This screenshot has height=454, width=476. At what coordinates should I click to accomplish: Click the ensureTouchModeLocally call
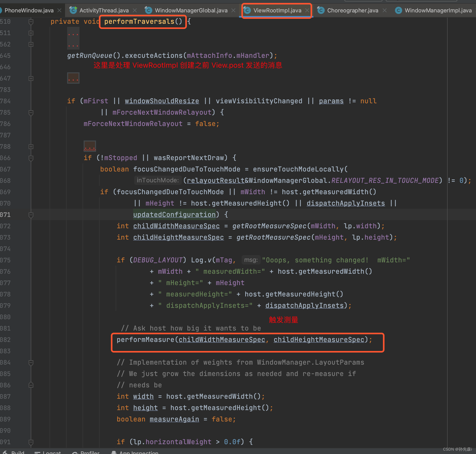298,169
